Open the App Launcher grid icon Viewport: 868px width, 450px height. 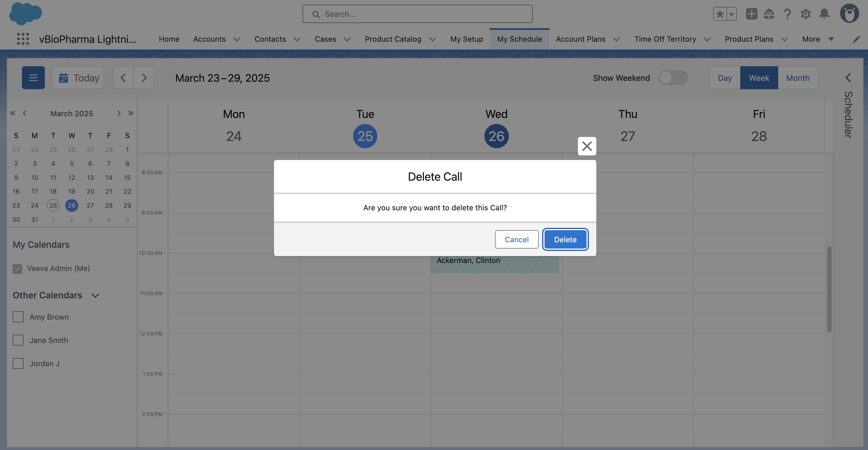point(23,39)
